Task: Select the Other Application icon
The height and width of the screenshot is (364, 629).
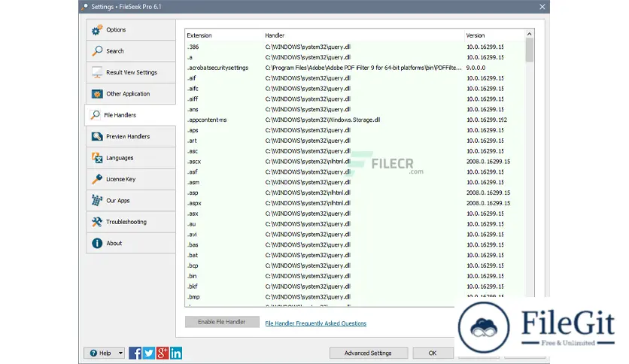Action: click(x=96, y=94)
